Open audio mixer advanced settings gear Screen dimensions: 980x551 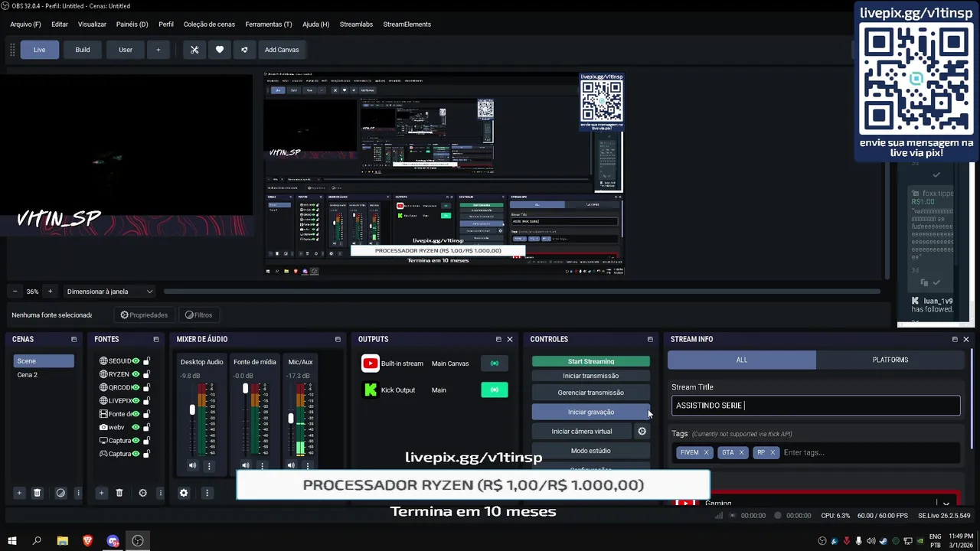pos(184,493)
